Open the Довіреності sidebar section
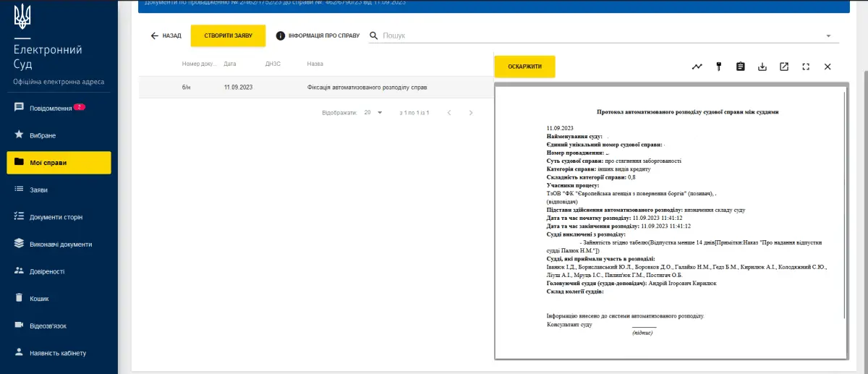The image size is (868, 374). pyautogui.click(x=47, y=271)
